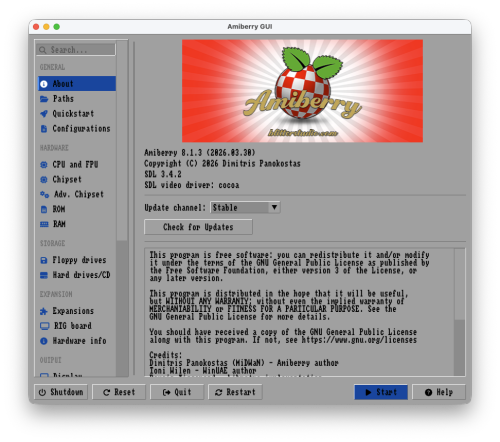This screenshot has width=500, height=442.
Task: Click the Restart button
Action: [x=235, y=392]
